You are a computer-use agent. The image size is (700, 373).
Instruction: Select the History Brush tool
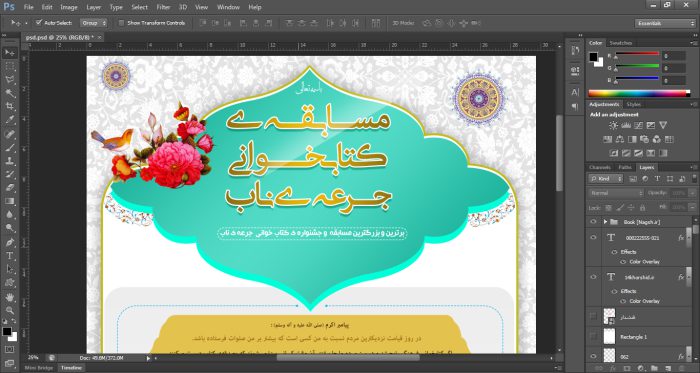pyautogui.click(x=9, y=174)
